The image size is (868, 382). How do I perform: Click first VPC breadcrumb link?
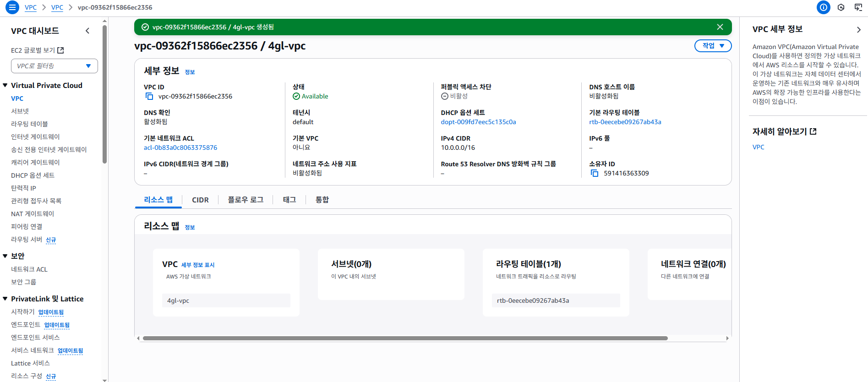[x=31, y=7]
